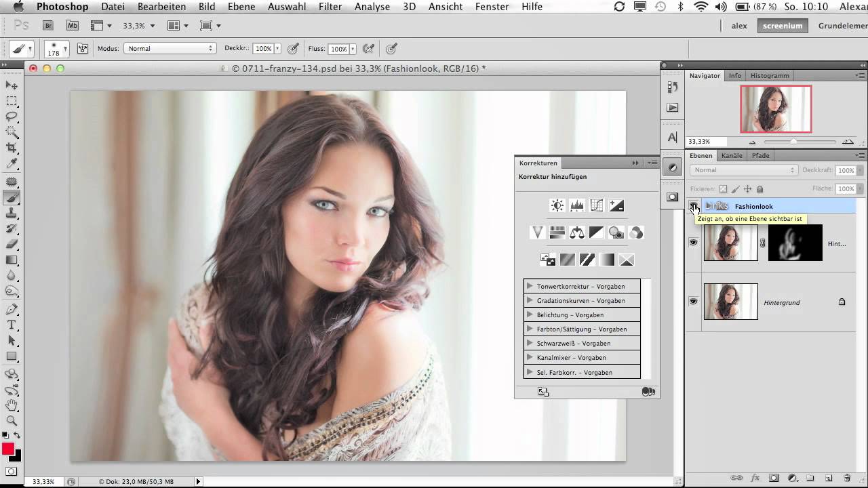Select the Zoom tool in the toolbox
The width and height of the screenshot is (868, 488).
(x=12, y=421)
